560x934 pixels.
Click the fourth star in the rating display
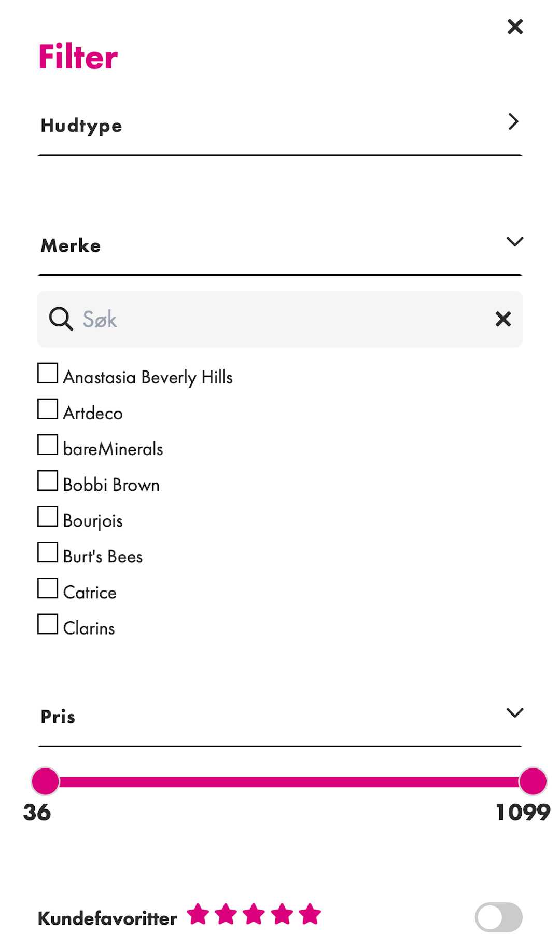(282, 915)
